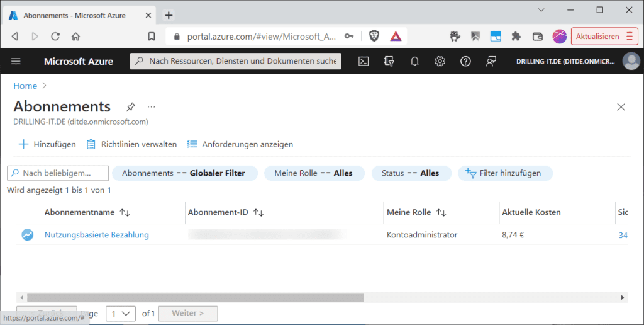Click the scrollbar left arrow
This screenshot has width=644, height=325.
pyautogui.click(x=22, y=297)
